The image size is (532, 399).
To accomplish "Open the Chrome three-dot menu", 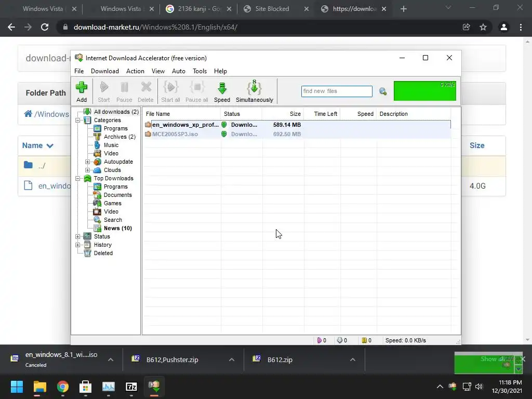I will coord(521,27).
